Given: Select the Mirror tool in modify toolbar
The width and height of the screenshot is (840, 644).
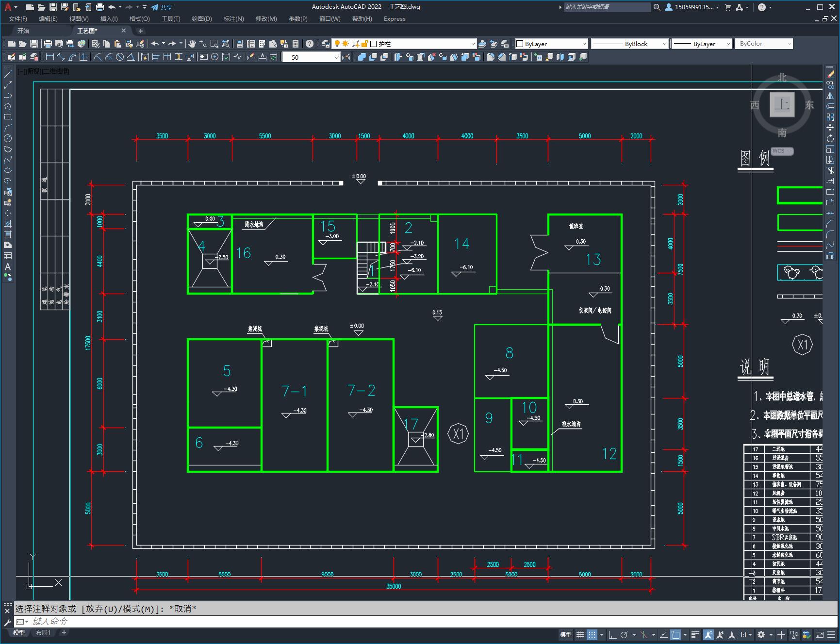Looking at the screenshot, I should click(x=830, y=96).
